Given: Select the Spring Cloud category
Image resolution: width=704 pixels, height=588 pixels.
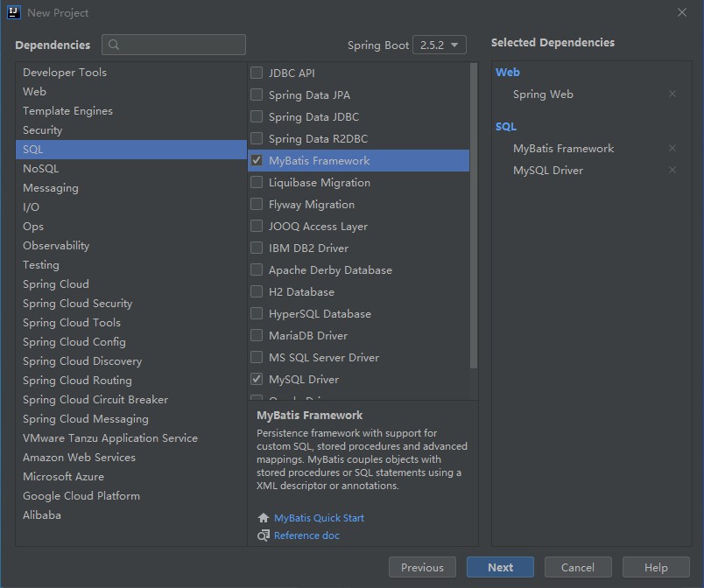Looking at the screenshot, I should [56, 283].
